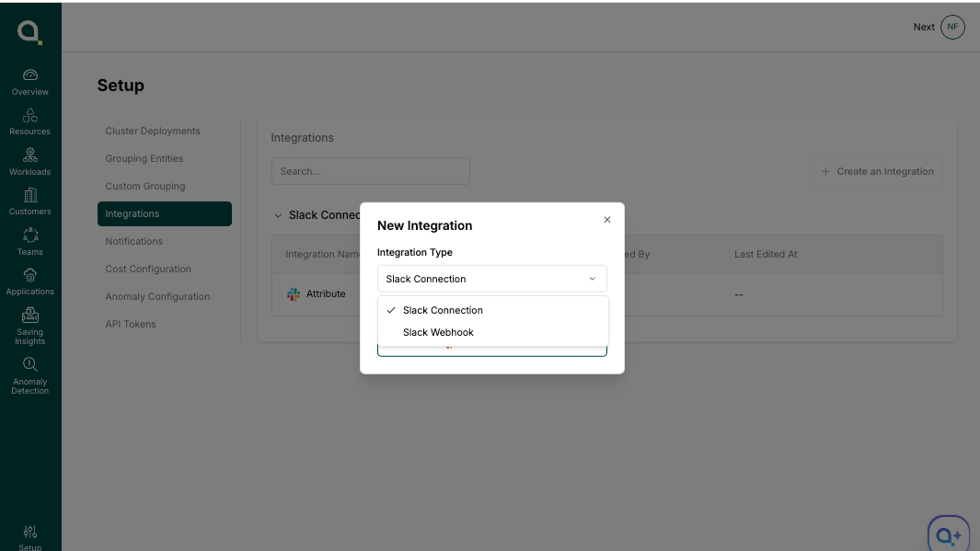980x551 pixels.
Task: Open the Teams sidebar section
Action: [30, 242]
